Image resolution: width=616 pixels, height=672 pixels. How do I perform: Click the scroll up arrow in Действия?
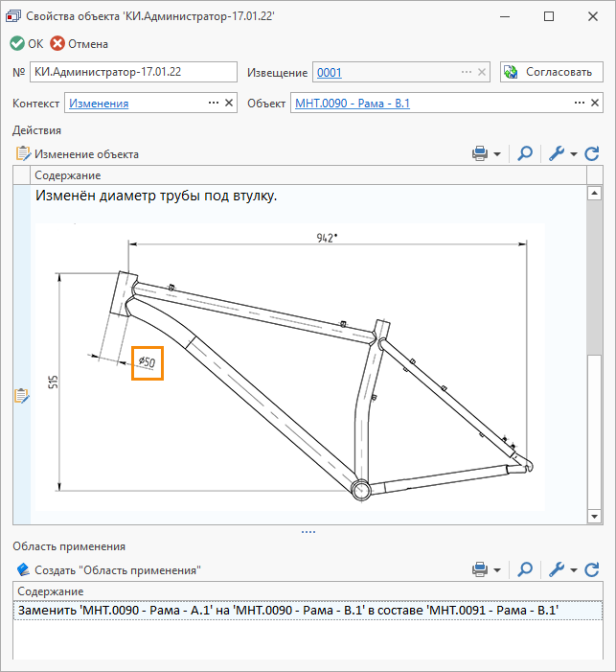coord(594,194)
